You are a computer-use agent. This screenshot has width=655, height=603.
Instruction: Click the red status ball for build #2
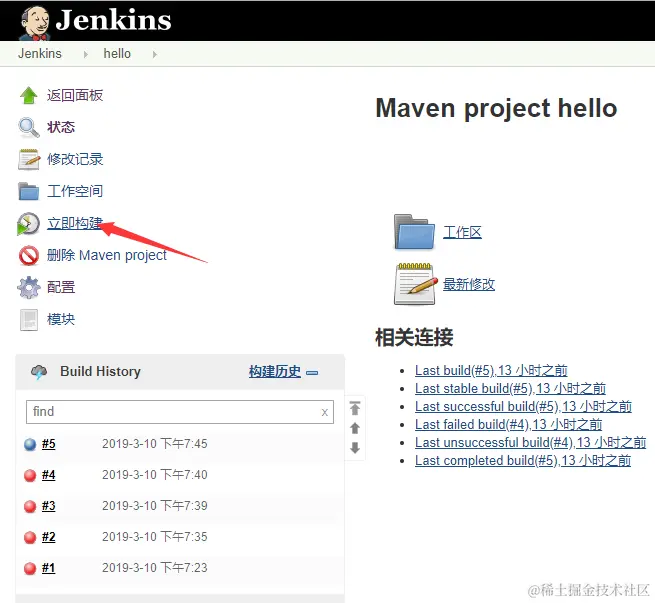pyautogui.click(x=30, y=537)
